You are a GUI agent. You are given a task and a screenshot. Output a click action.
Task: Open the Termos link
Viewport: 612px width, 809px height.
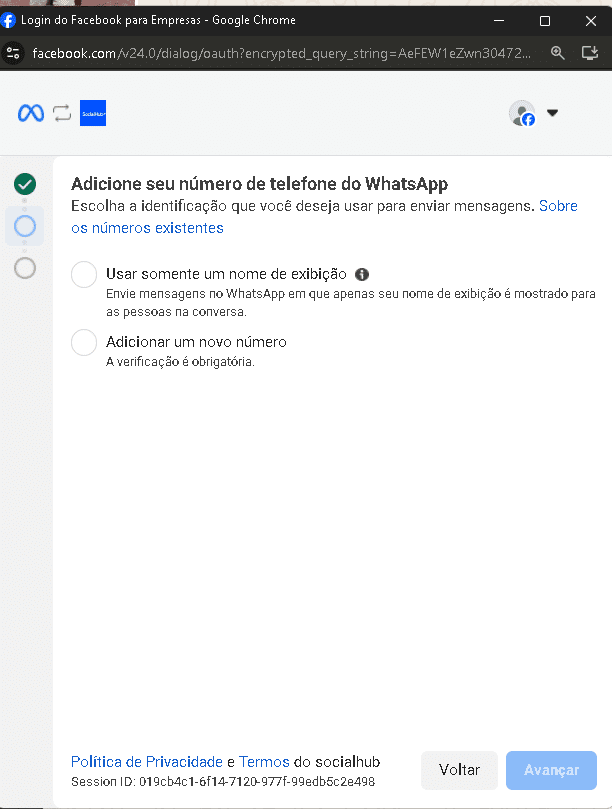pyautogui.click(x=264, y=762)
